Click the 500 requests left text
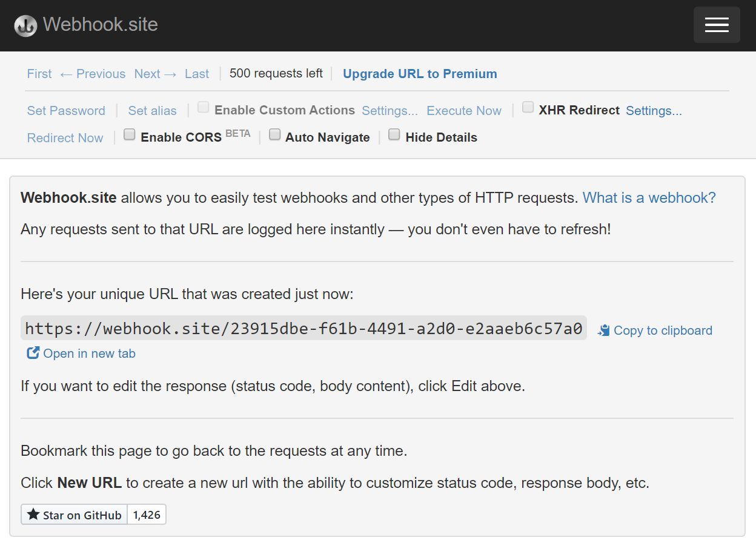The image size is (756, 546). (276, 73)
